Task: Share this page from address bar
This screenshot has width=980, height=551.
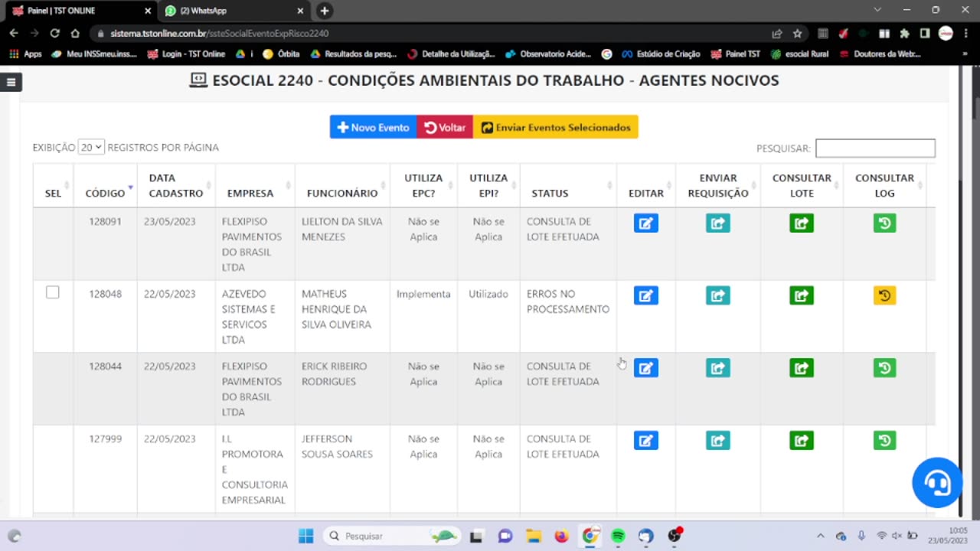Action: [x=776, y=33]
